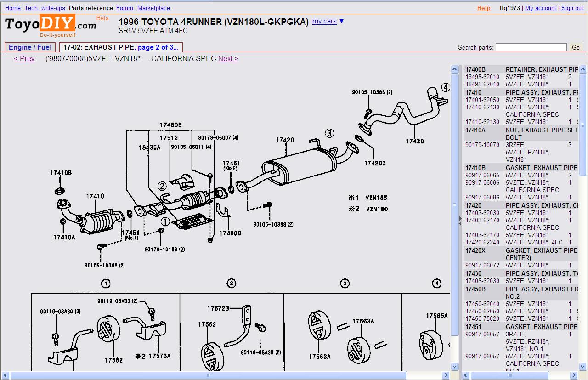Focus the Search parts input field
This screenshot has height=380, width=588.
[531, 47]
